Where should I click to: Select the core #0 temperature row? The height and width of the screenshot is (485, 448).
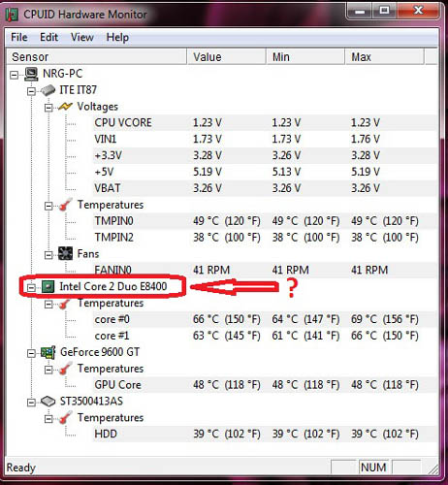point(265,319)
